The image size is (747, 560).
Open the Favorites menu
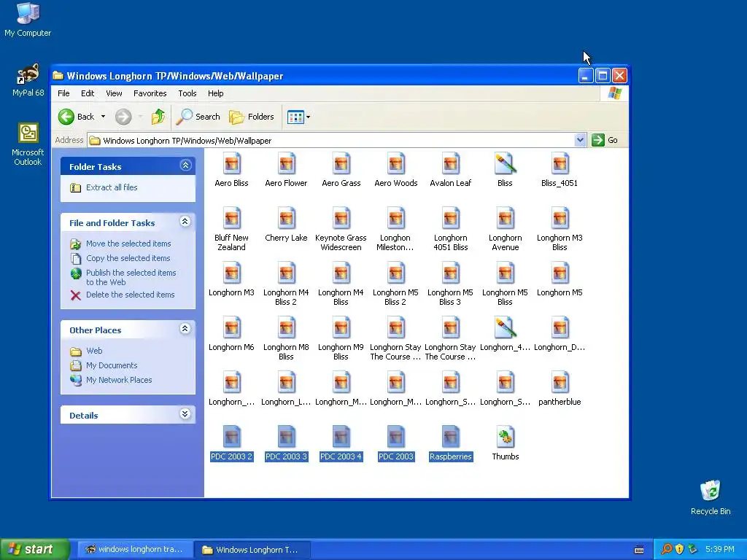(150, 93)
